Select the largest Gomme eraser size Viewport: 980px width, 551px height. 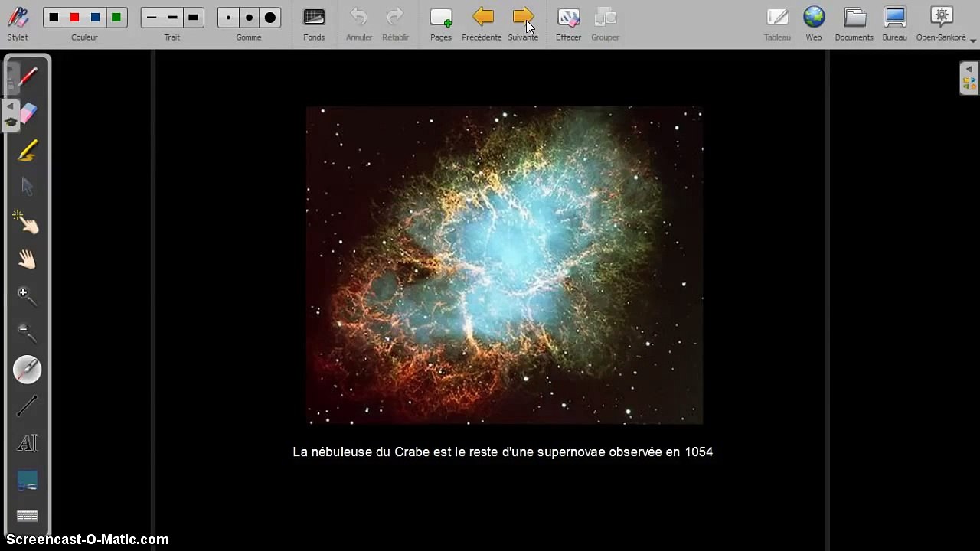pyautogui.click(x=269, y=18)
